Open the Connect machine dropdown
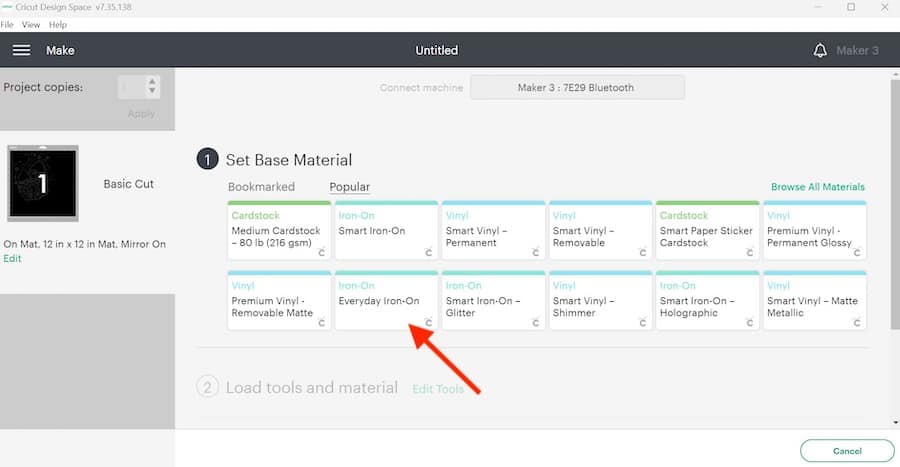 click(577, 87)
